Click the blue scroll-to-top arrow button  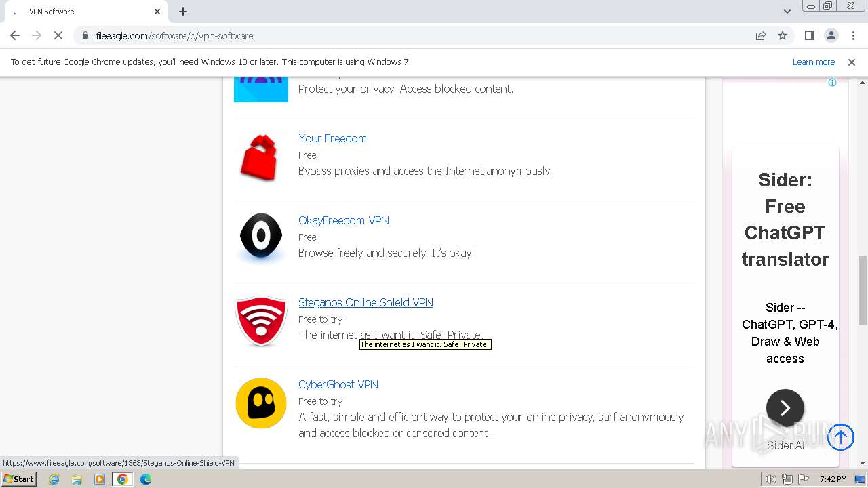click(x=841, y=437)
